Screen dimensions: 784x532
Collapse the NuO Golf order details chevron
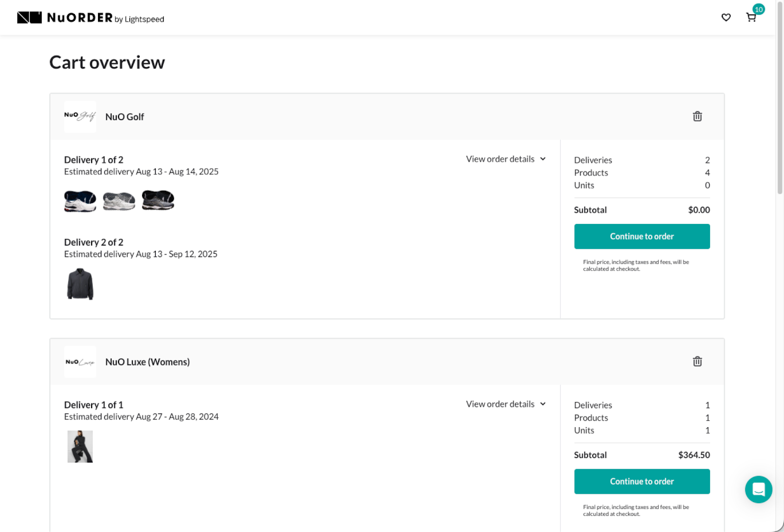(543, 159)
